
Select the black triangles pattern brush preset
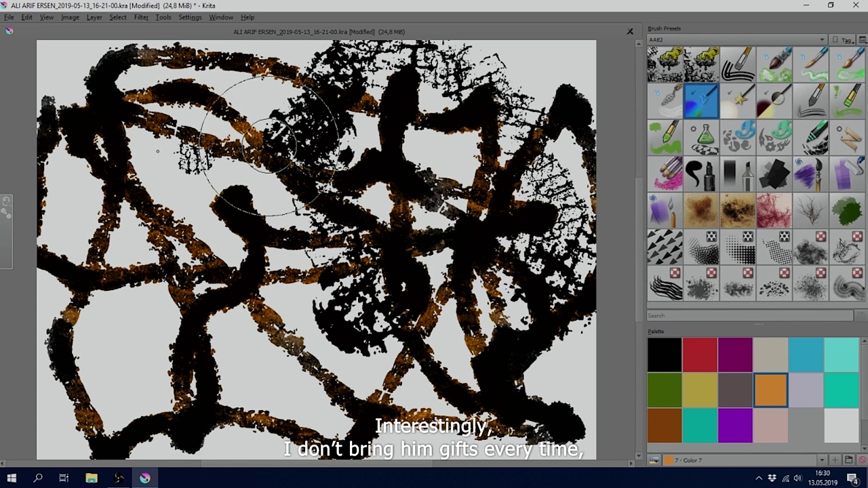point(665,247)
